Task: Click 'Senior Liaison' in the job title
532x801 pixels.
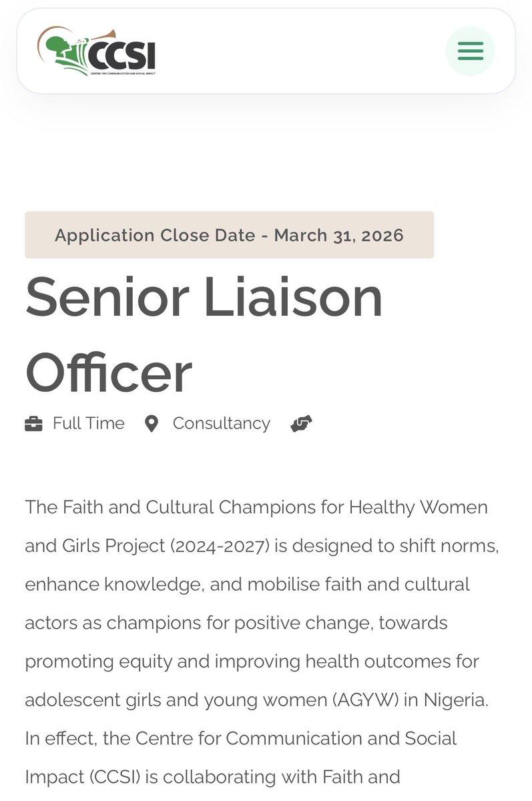Action: point(204,297)
